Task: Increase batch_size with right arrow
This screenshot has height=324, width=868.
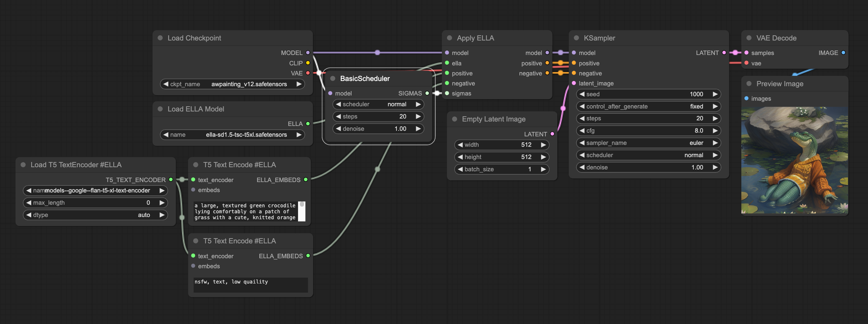Action: (x=543, y=169)
